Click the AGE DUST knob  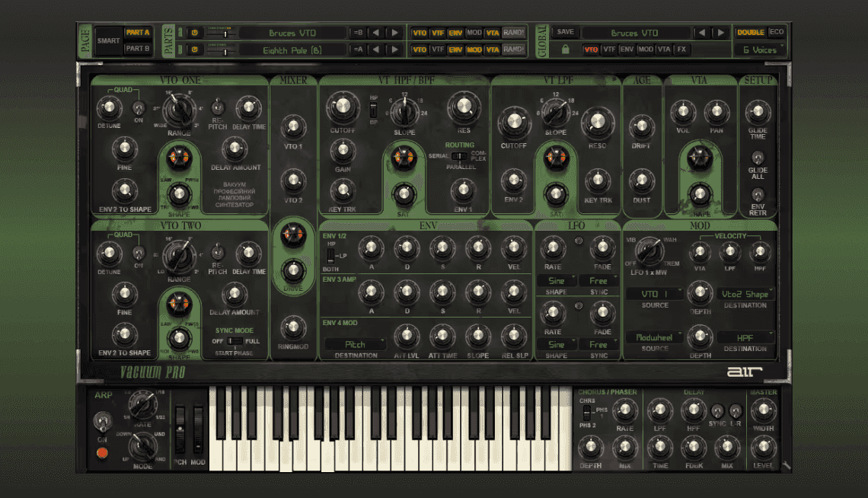(x=642, y=181)
